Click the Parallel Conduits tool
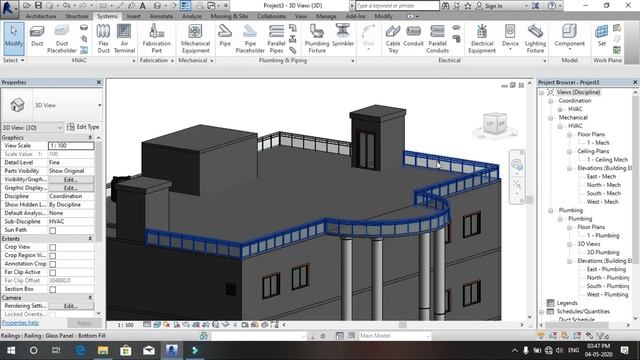 pyautogui.click(x=437, y=39)
